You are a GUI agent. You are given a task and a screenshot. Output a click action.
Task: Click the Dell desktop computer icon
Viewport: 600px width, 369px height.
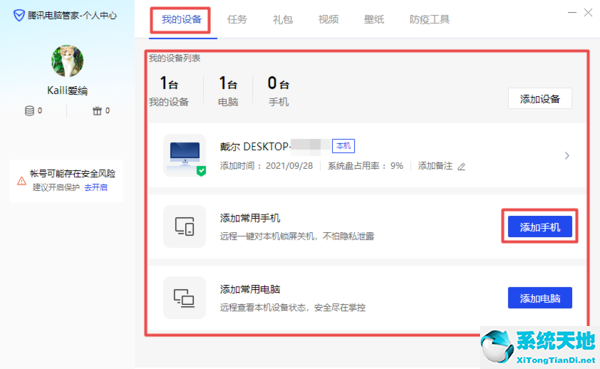[x=185, y=155]
